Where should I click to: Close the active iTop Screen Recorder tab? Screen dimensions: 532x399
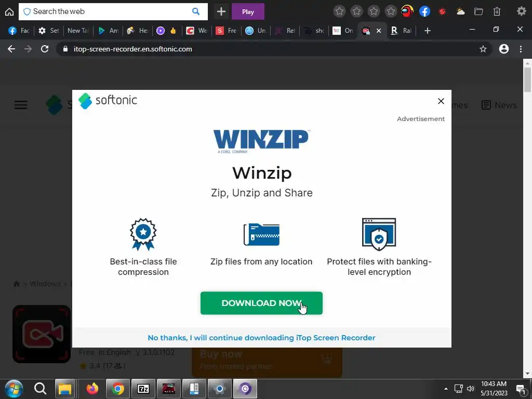click(379, 31)
